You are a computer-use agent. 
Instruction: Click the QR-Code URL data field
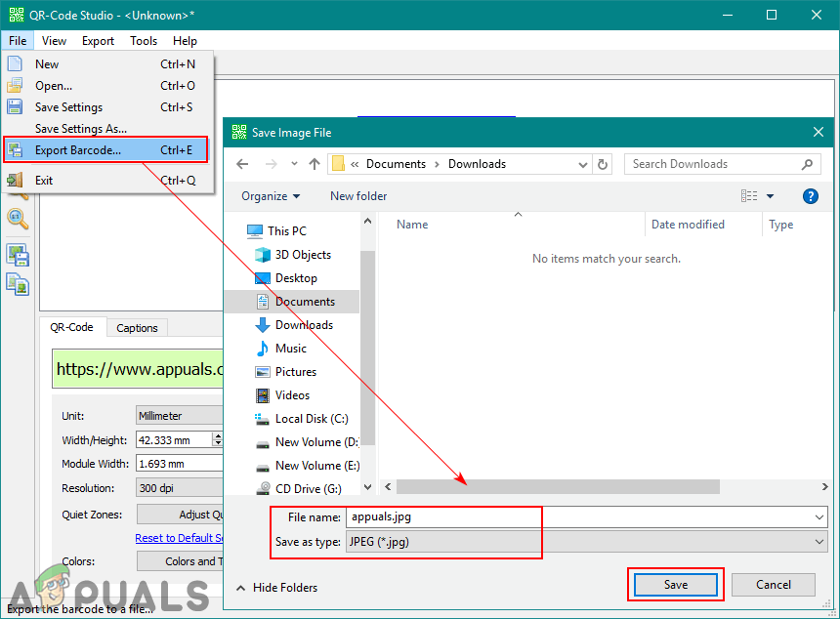[138, 368]
